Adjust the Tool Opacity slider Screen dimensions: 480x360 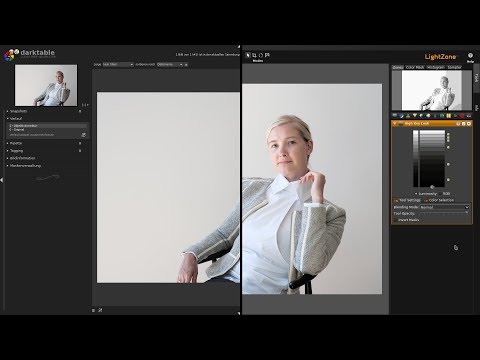pyautogui.click(x=443, y=213)
